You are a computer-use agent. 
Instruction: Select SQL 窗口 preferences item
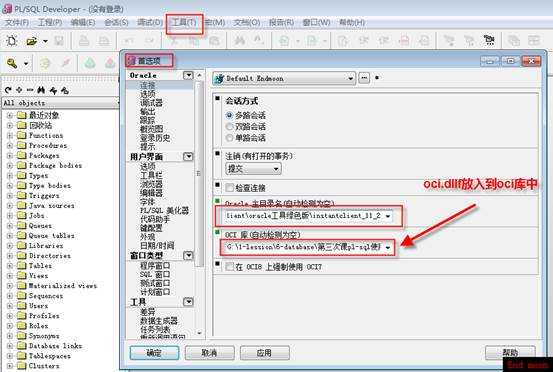click(155, 274)
